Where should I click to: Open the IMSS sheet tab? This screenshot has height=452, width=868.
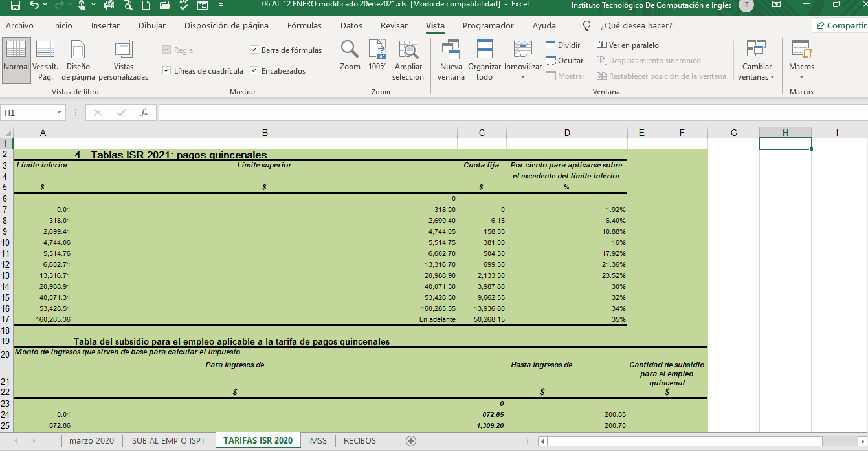tap(317, 440)
